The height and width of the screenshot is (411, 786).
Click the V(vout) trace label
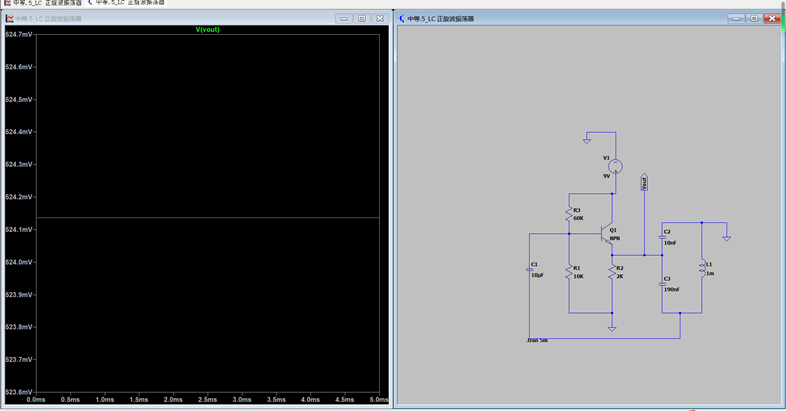(x=208, y=29)
